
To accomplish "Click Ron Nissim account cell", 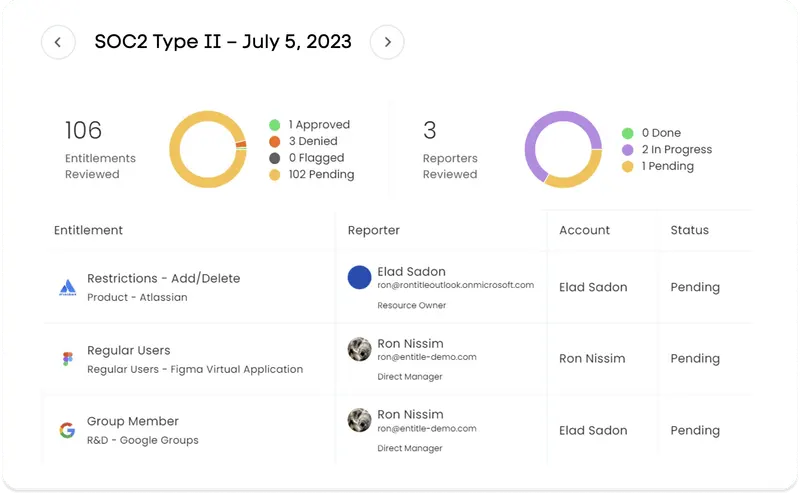I will pos(592,359).
